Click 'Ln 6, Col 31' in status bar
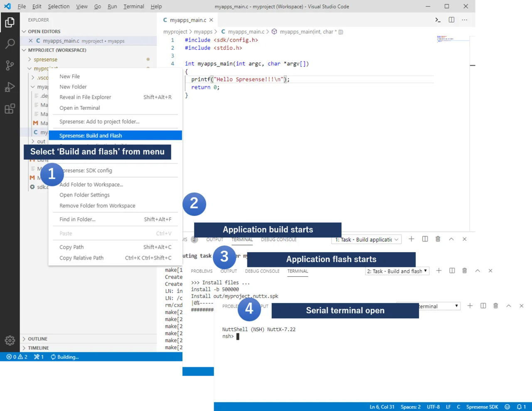 [x=382, y=407]
